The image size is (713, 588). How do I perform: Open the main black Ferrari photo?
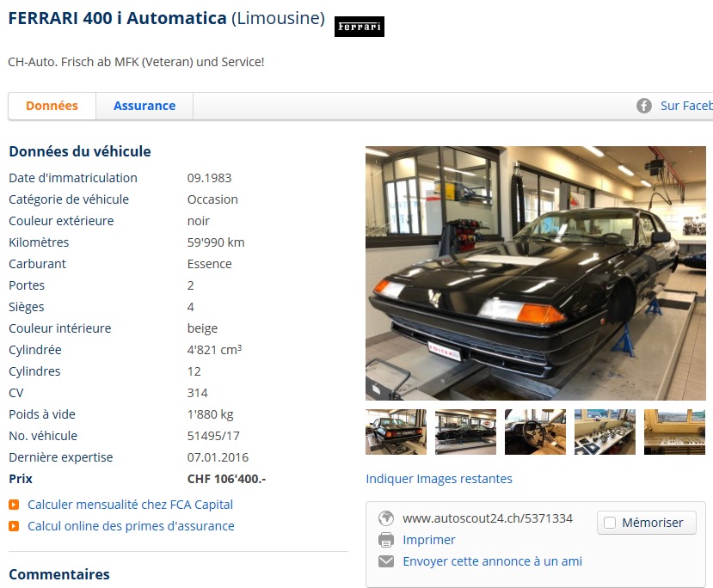[536, 273]
